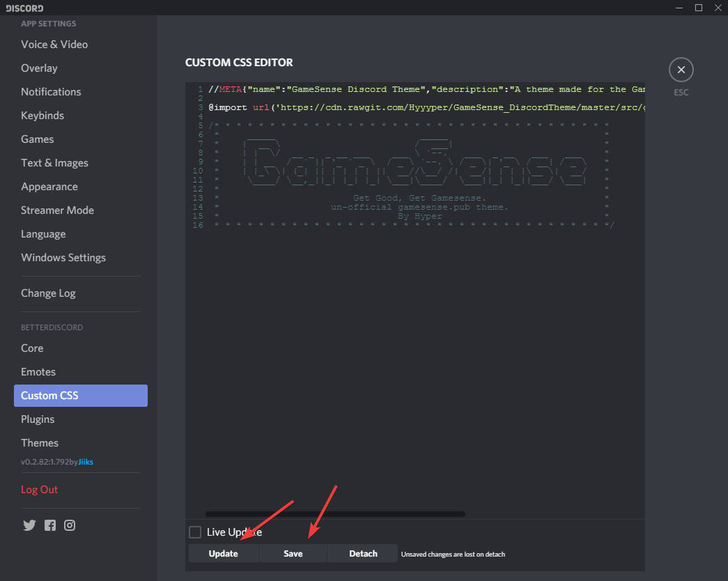728x581 pixels.
Task: Close settings with the ESC X icon
Action: (681, 70)
